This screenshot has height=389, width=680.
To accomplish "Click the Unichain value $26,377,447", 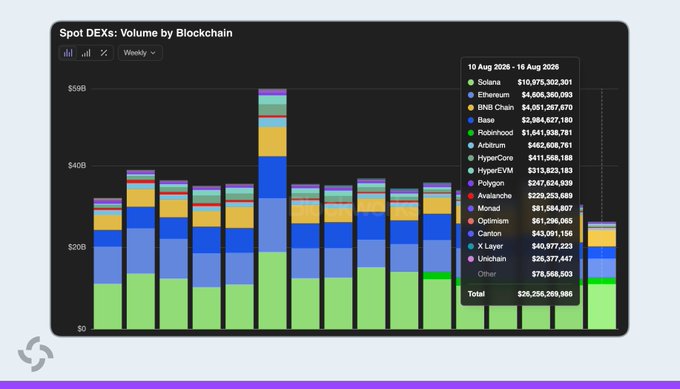I will [552, 258].
